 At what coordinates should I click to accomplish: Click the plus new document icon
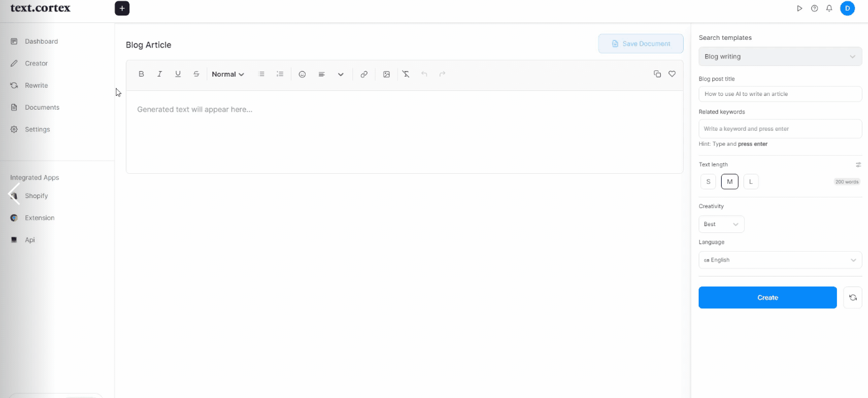(122, 9)
